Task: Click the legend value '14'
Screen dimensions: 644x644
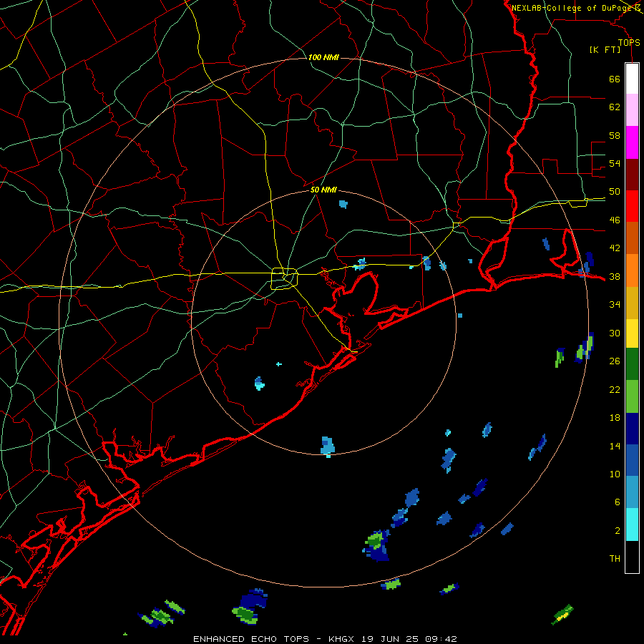Action: 615,446
